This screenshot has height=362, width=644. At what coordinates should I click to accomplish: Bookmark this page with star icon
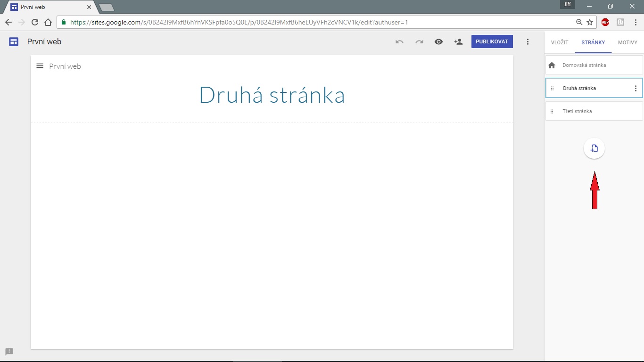[590, 22]
